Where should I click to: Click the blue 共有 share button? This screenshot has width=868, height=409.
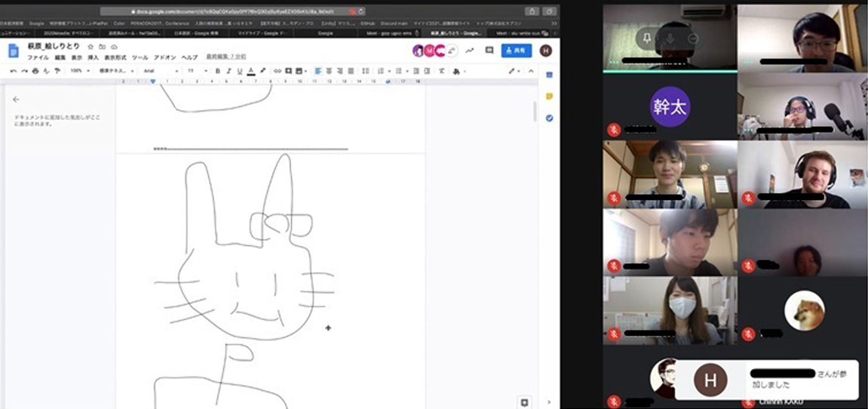517,51
